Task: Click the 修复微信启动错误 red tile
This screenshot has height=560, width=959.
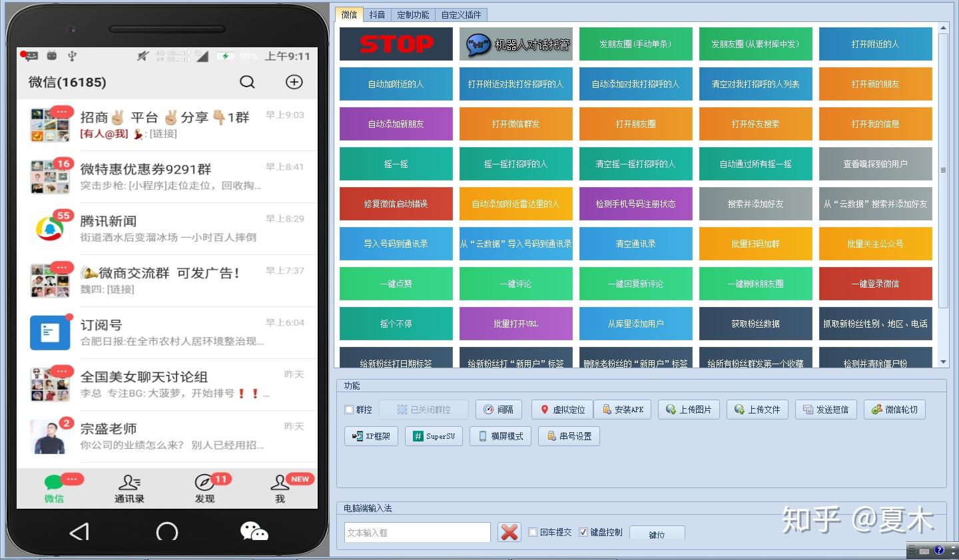Action: [x=396, y=204]
